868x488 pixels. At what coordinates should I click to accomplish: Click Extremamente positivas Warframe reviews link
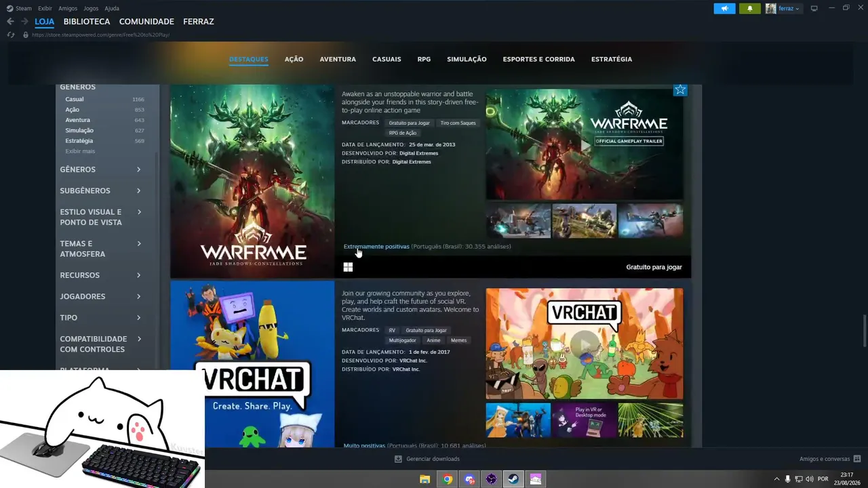click(376, 247)
